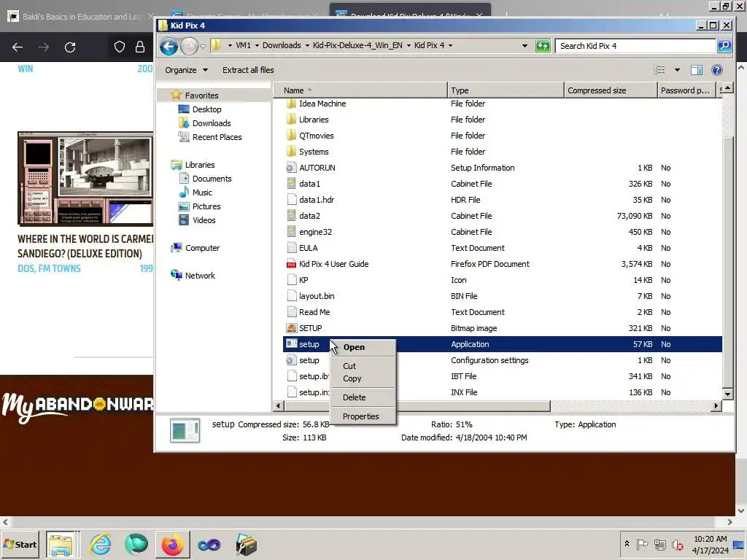Open the Organize menu
The height and width of the screenshot is (560, 747).
click(186, 70)
